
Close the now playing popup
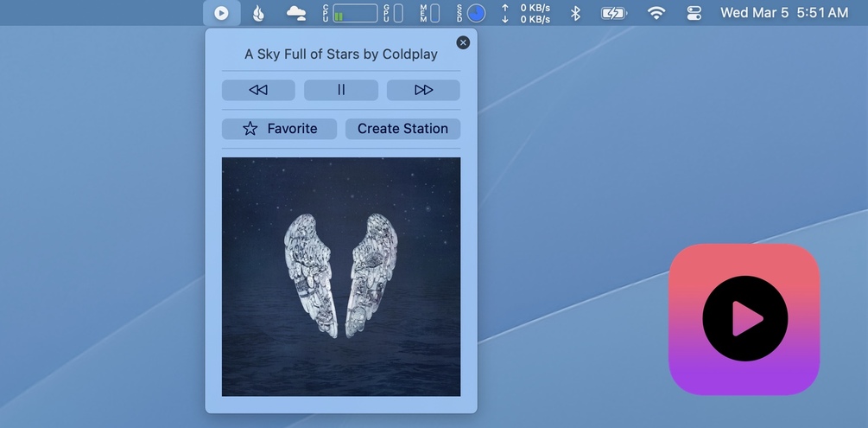(463, 42)
